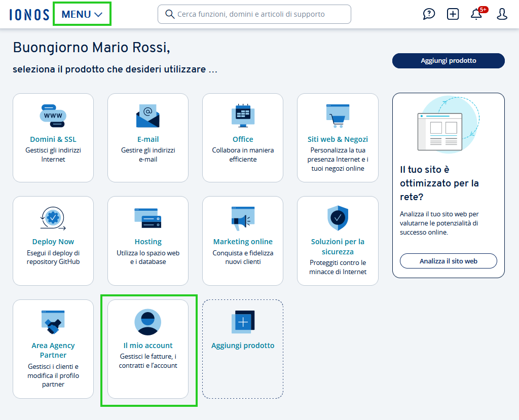Open Area Agency Partner link
Image resolution: width=519 pixels, height=420 pixels.
coord(53,350)
